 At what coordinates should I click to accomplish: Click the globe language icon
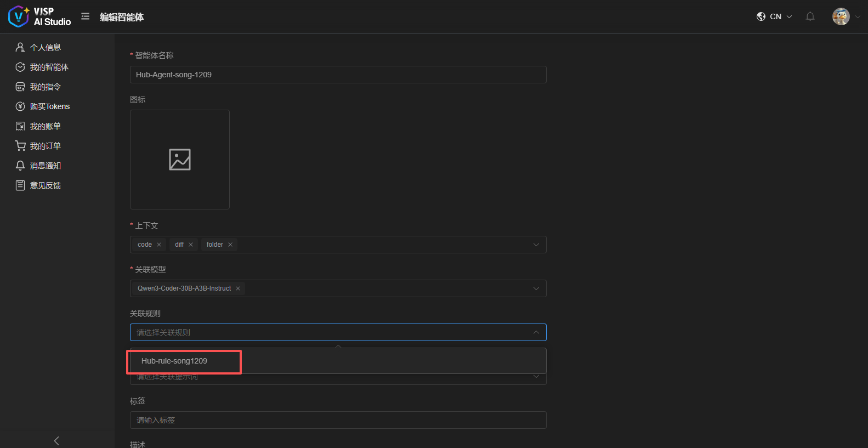(761, 16)
